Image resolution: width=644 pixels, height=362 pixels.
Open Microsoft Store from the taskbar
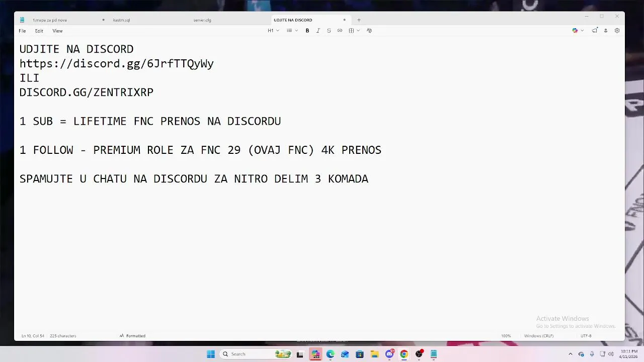(x=360, y=354)
